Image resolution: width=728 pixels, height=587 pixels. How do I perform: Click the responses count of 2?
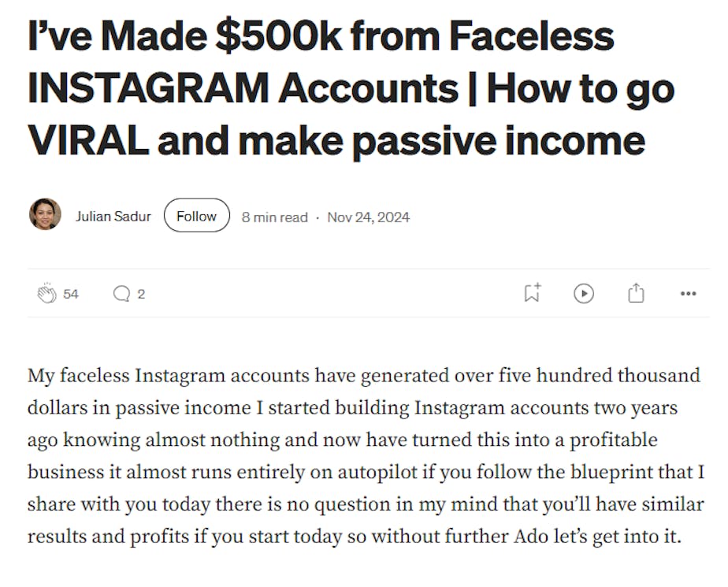pyautogui.click(x=141, y=294)
